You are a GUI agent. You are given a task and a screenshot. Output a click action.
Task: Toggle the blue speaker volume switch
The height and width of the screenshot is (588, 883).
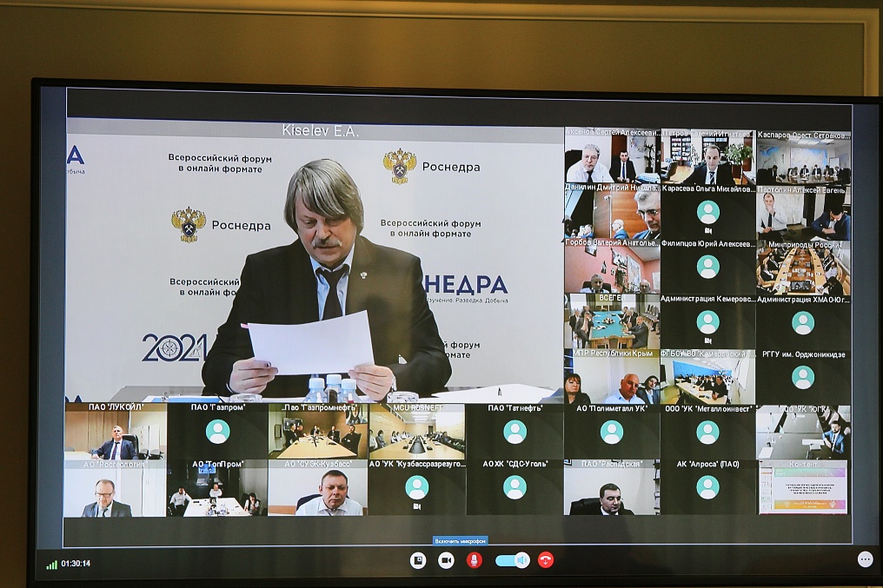pyautogui.click(x=513, y=560)
